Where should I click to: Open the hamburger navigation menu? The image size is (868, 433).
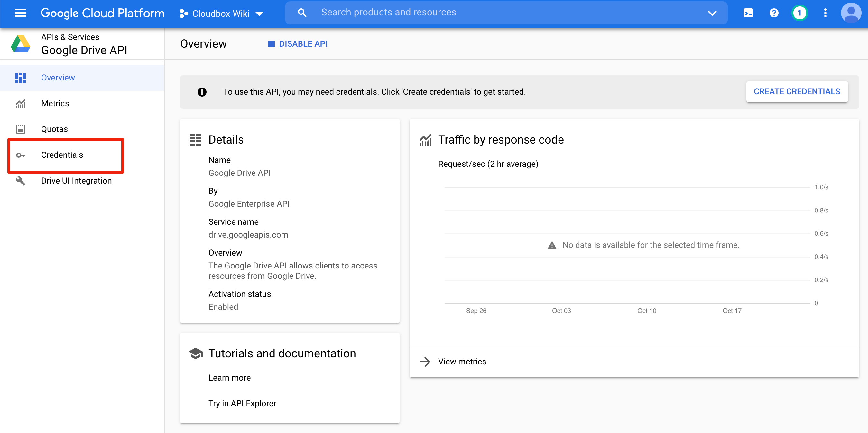21,13
